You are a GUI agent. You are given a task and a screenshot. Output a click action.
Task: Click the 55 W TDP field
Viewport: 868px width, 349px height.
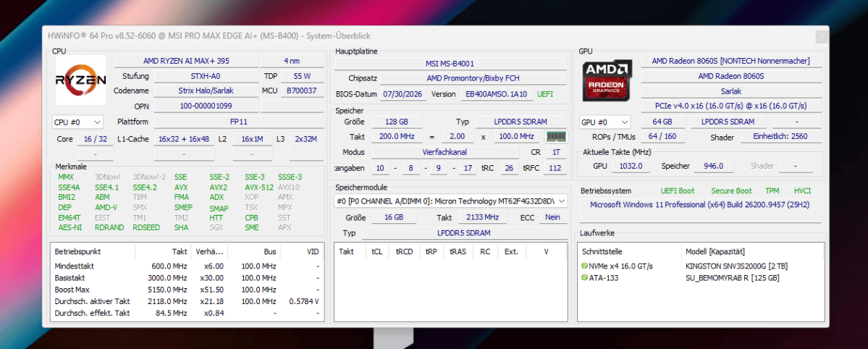[303, 76]
